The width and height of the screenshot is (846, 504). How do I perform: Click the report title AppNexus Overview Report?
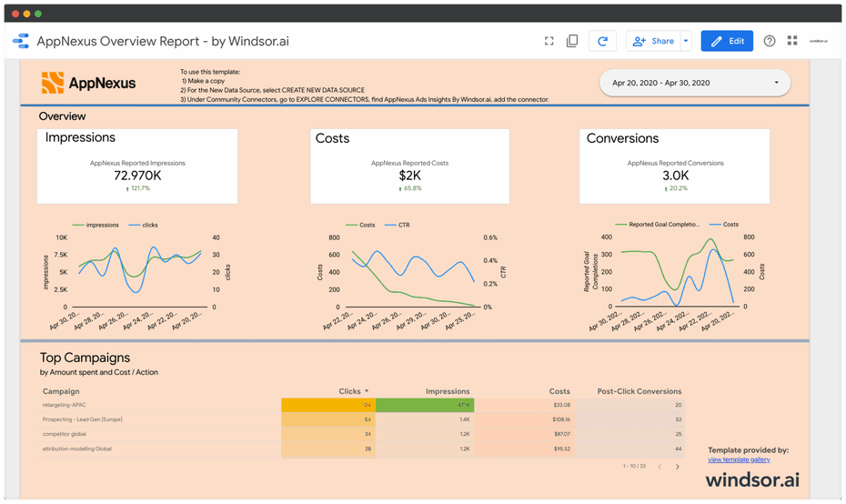pyautogui.click(x=163, y=41)
